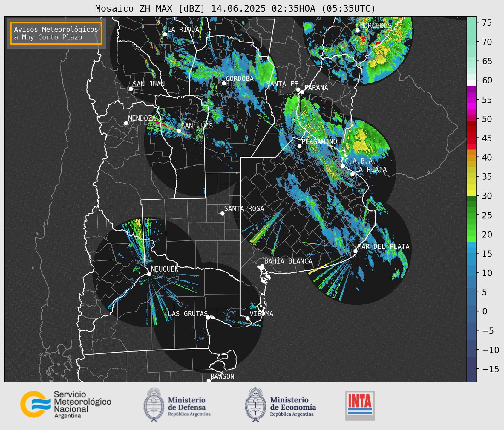
Task: Click the MAR DEL PLATA label
Action: [x=383, y=247]
